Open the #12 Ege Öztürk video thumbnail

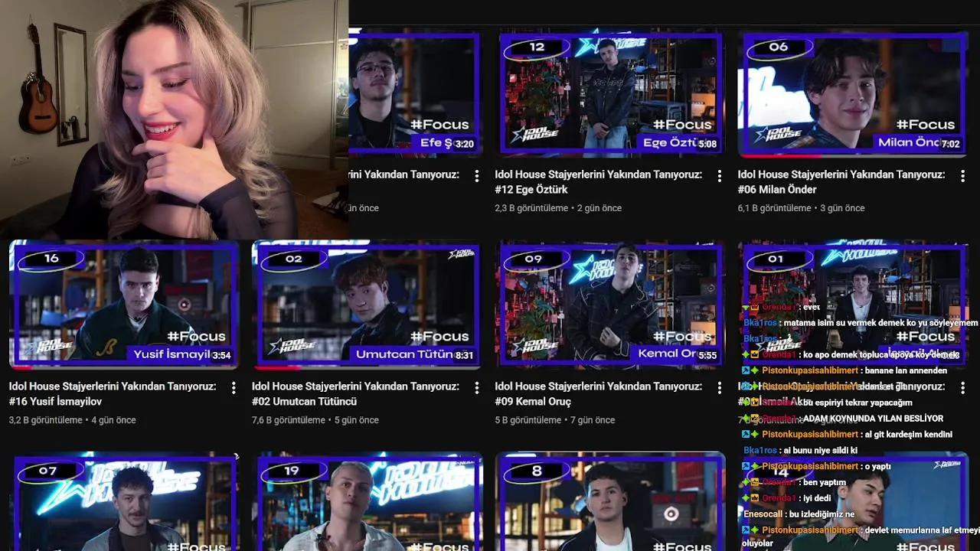tap(610, 93)
